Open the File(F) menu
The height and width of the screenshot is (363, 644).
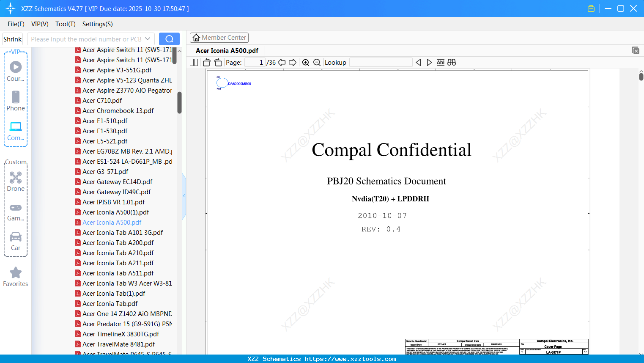tap(16, 24)
